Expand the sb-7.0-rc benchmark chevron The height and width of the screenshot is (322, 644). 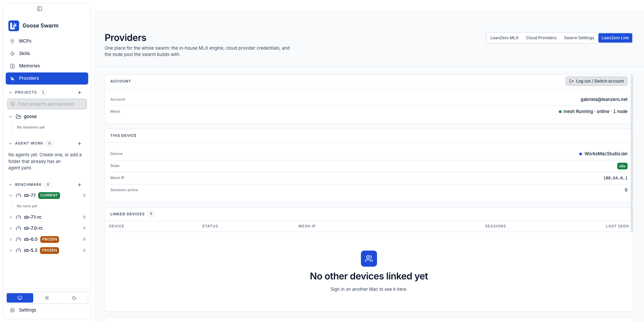click(x=11, y=228)
